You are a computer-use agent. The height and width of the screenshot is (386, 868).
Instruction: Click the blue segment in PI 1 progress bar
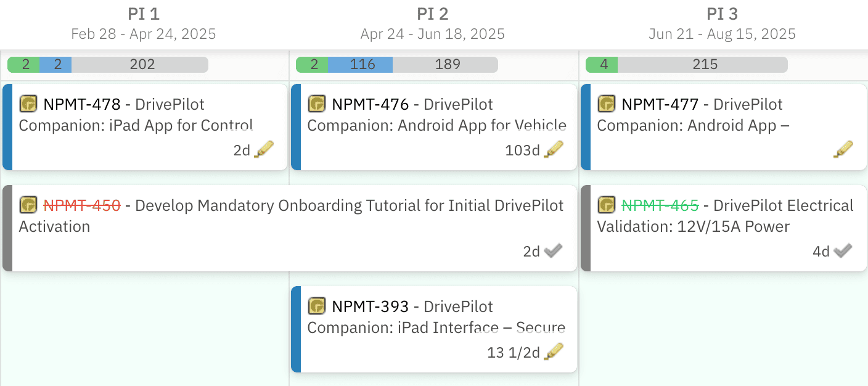point(55,64)
